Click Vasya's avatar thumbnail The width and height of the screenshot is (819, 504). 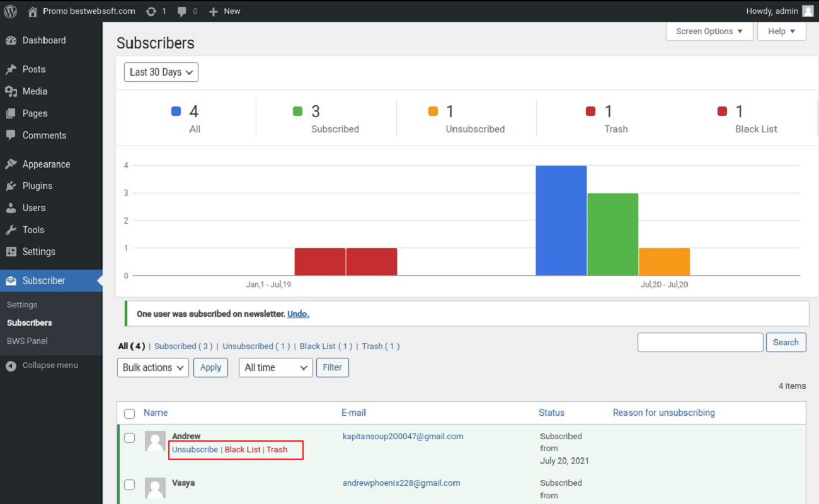[155, 488]
